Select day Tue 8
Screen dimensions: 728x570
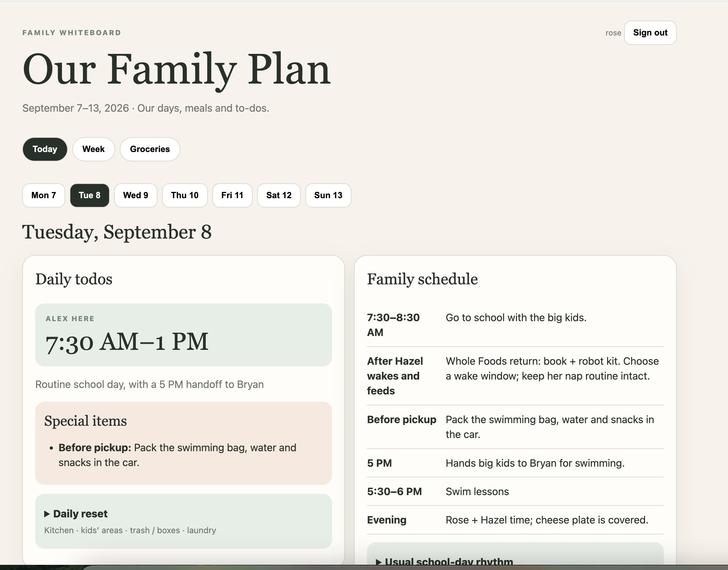[89, 195]
